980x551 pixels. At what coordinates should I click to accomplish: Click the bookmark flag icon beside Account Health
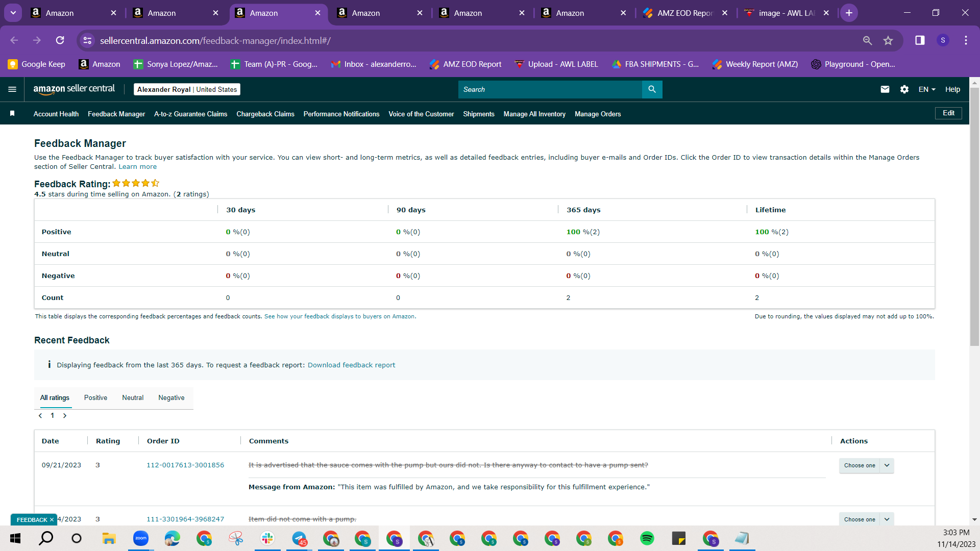(x=12, y=113)
